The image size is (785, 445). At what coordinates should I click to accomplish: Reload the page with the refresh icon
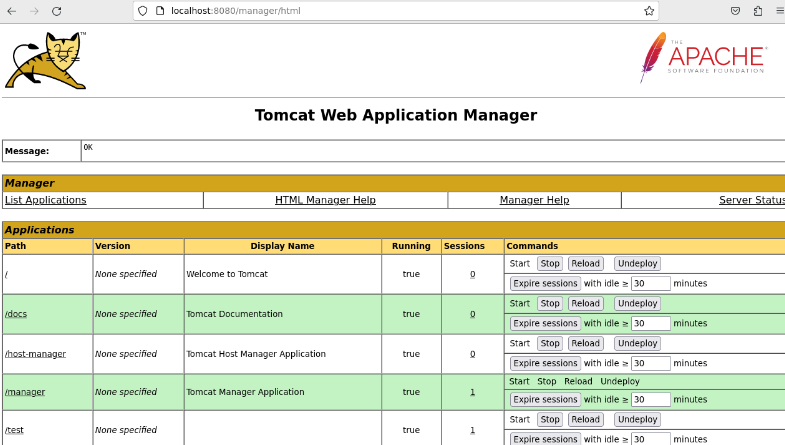(x=57, y=11)
